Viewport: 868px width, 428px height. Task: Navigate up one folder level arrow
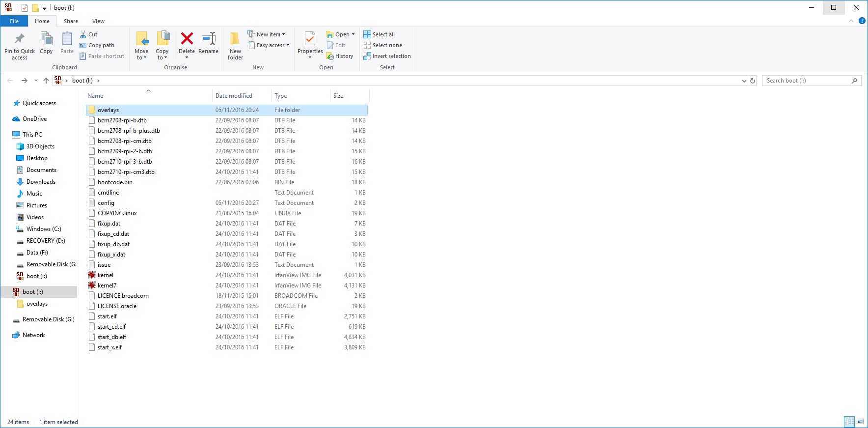coord(46,81)
